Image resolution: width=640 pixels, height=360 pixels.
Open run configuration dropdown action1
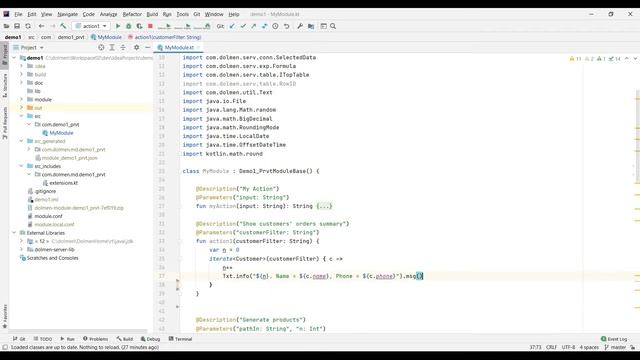pyautogui.click(x=91, y=26)
